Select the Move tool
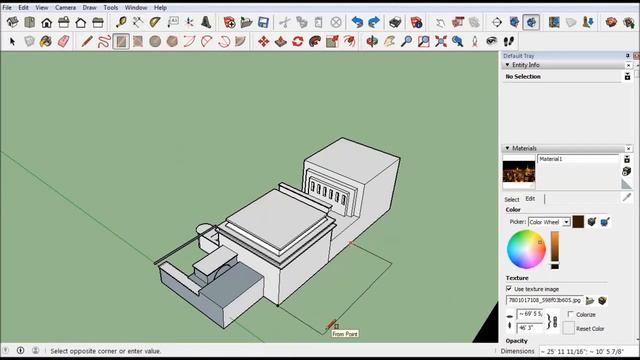This screenshot has width=640, height=360. [264, 41]
